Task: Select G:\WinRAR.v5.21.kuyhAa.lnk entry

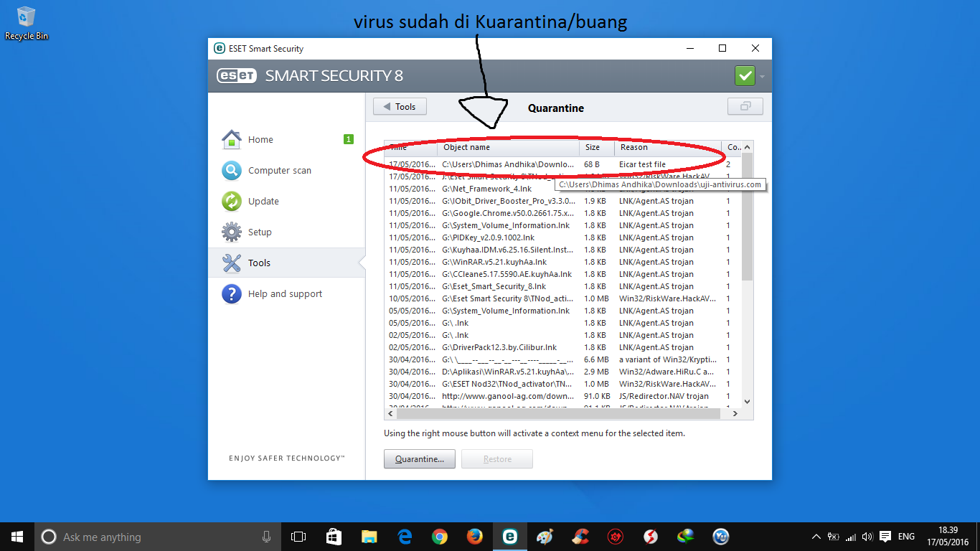Action: click(563, 262)
